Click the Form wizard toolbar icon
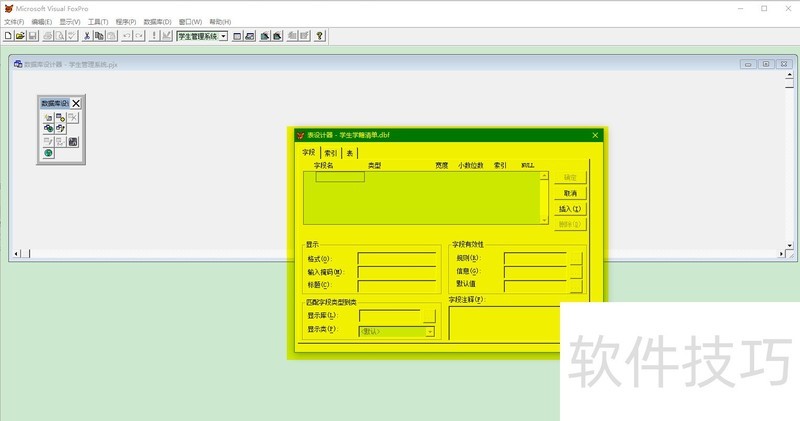This screenshot has height=421, width=800. (264, 36)
